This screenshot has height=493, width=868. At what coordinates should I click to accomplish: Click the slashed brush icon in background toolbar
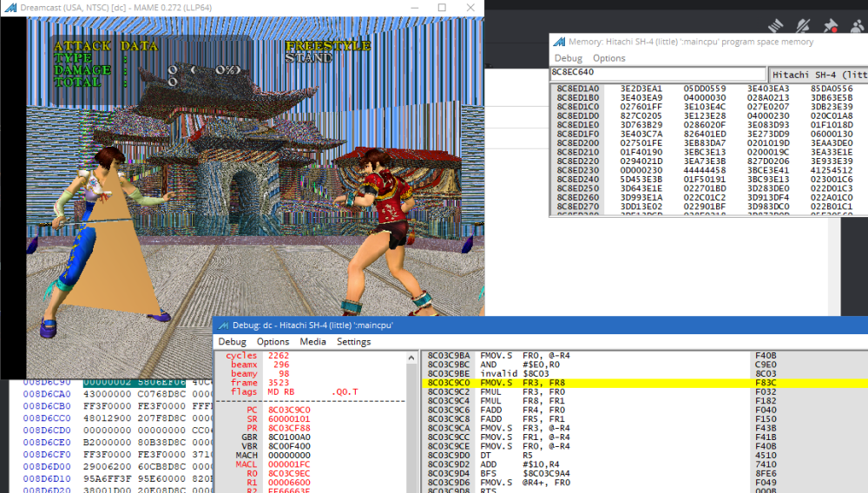805,26
